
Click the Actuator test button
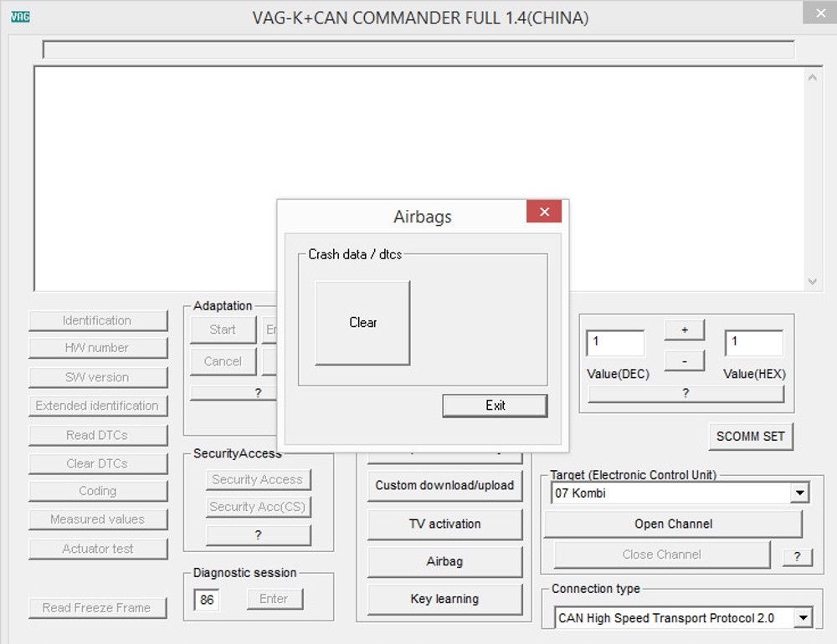[98, 549]
